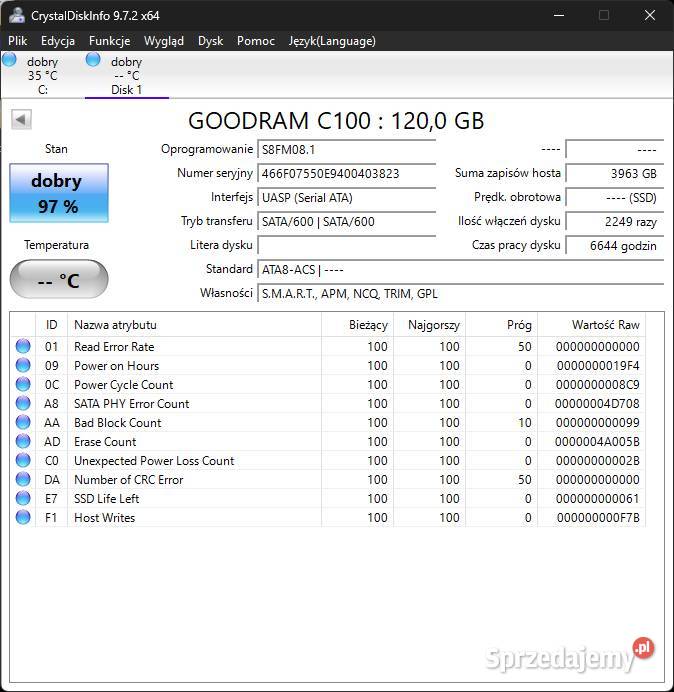Click the previous disk arrow button

click(x=21, y=119)
